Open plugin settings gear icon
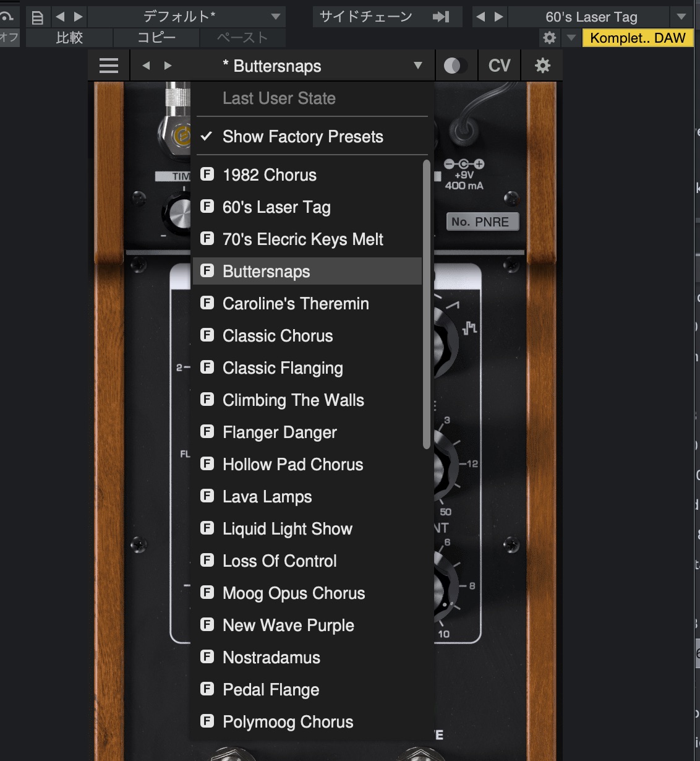The image size is (700, 761). click(542, 66)
